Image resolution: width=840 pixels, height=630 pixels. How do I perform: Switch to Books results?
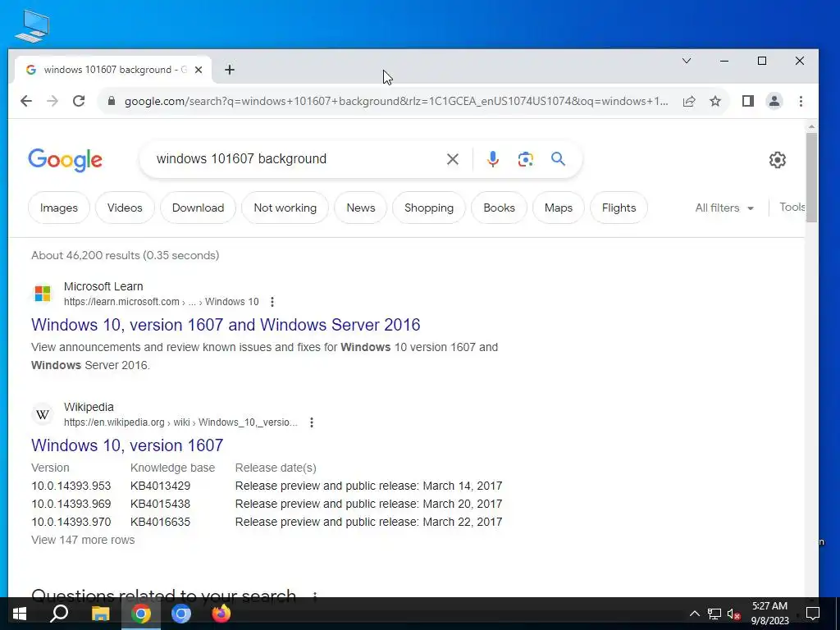coord(499,208)
